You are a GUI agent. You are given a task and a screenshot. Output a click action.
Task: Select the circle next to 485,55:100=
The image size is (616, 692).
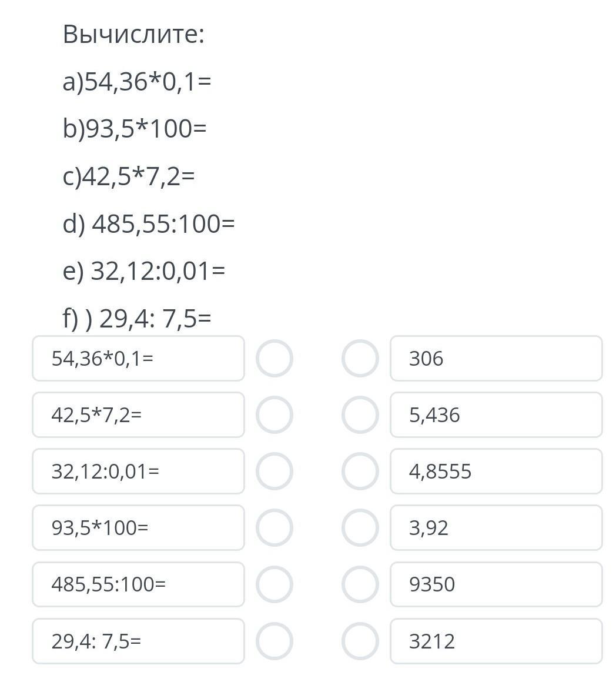274,584
